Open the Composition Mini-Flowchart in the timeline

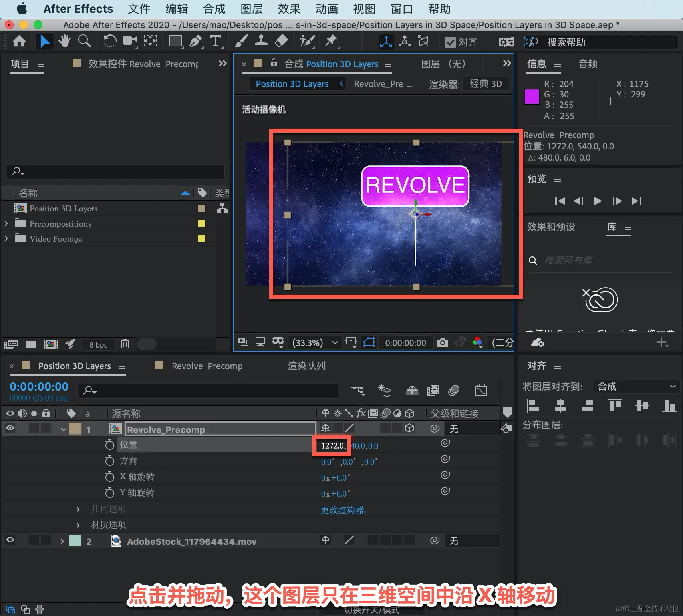(358, 390)
